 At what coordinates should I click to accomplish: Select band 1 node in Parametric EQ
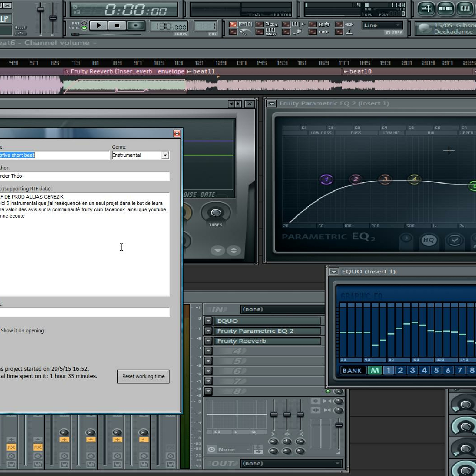[327, 179]
